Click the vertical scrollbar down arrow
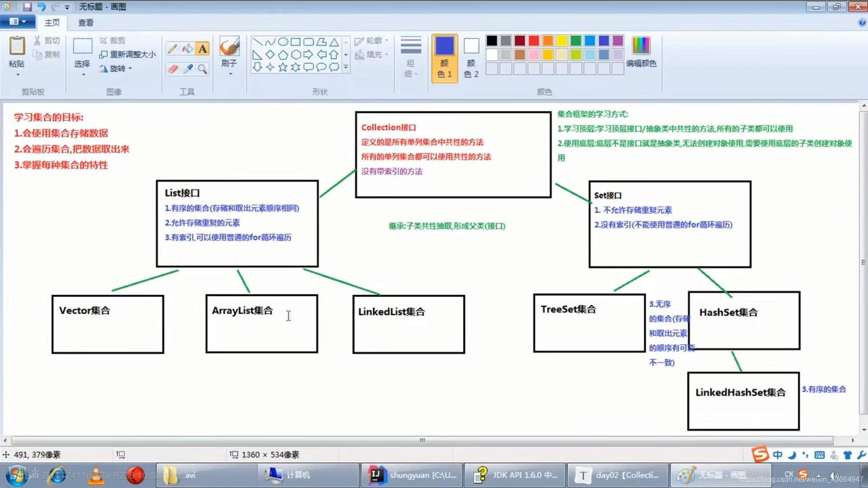 coord(864,430)
